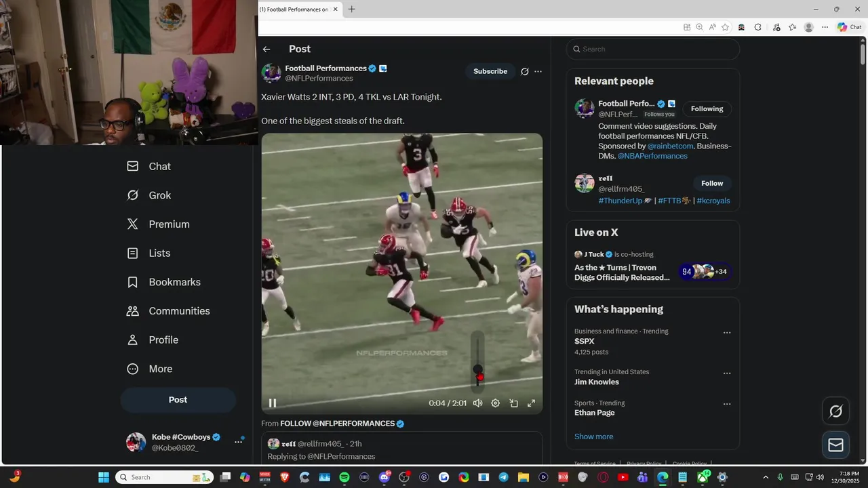Open options for Ethan Page trend

point(727,405)
